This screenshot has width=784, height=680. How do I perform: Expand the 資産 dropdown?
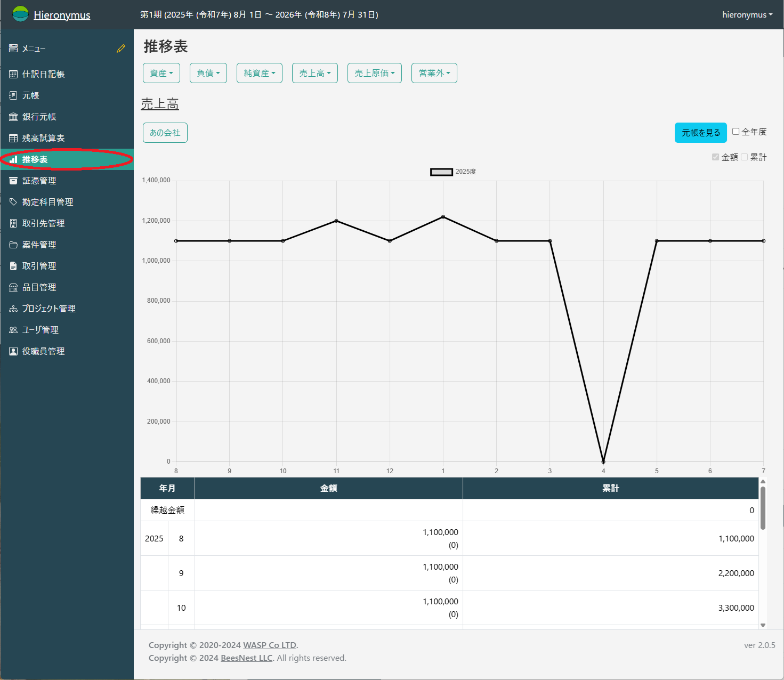[161, 73]
